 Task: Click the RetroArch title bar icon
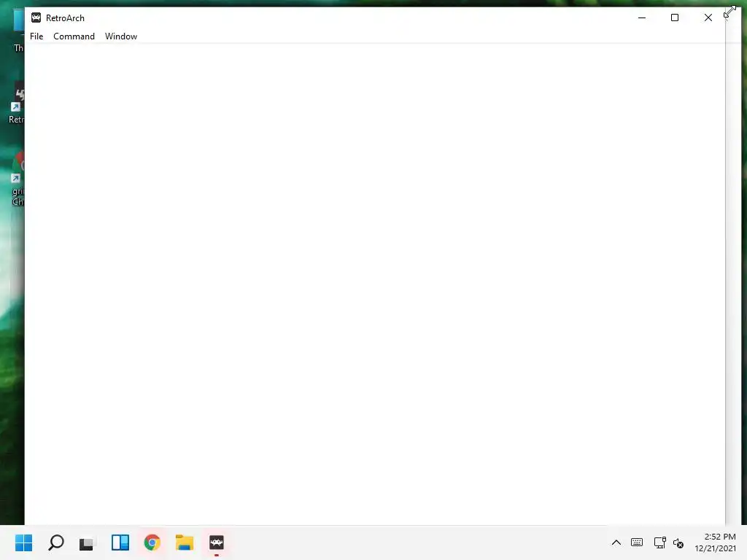[x=36, y=17]
